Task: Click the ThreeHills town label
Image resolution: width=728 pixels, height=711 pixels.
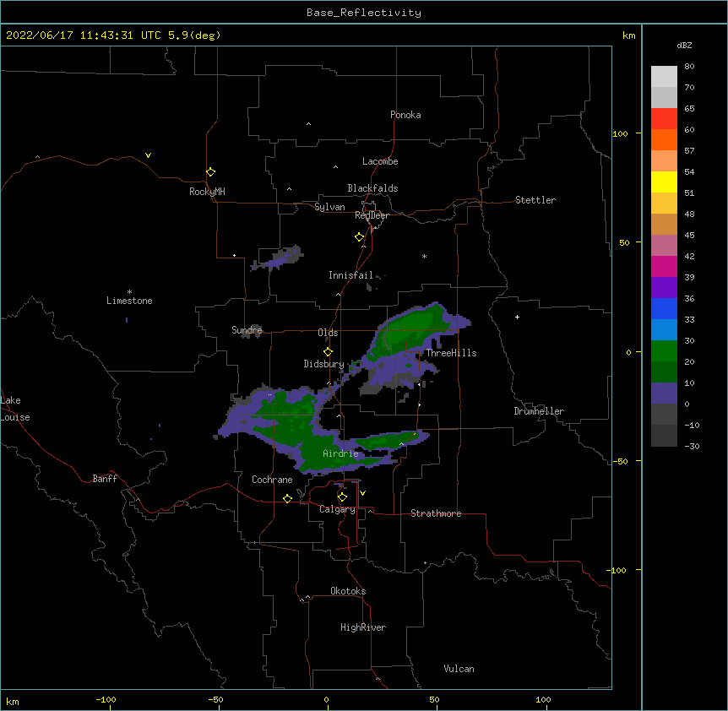Action: (451, 353)
